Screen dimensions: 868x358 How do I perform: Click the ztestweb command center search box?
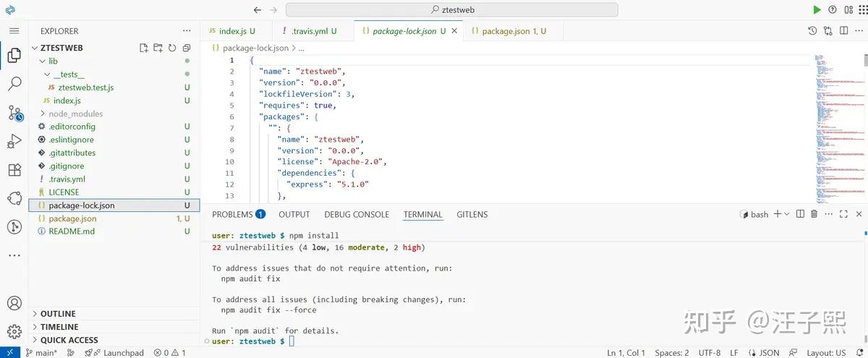[x=452, y=10]
